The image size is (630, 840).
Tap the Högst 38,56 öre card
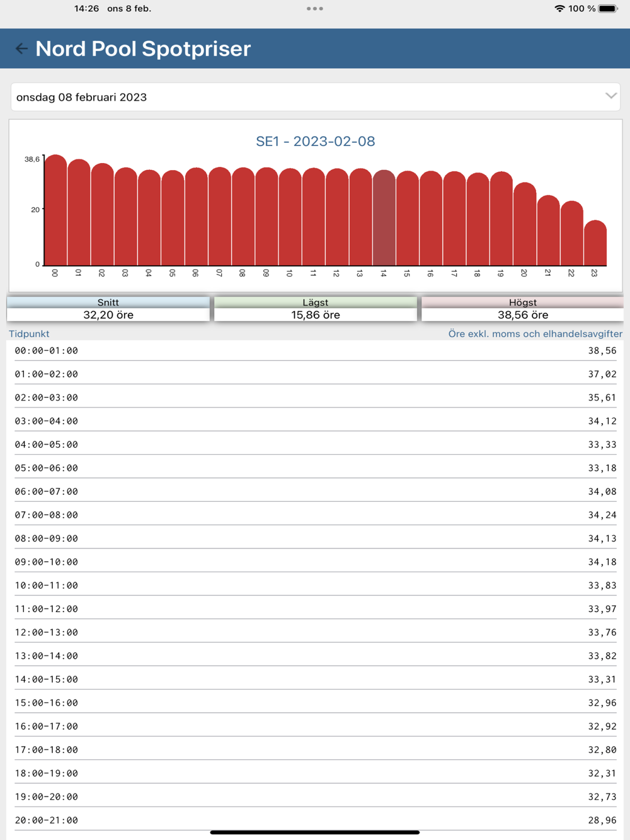point(522,309)
